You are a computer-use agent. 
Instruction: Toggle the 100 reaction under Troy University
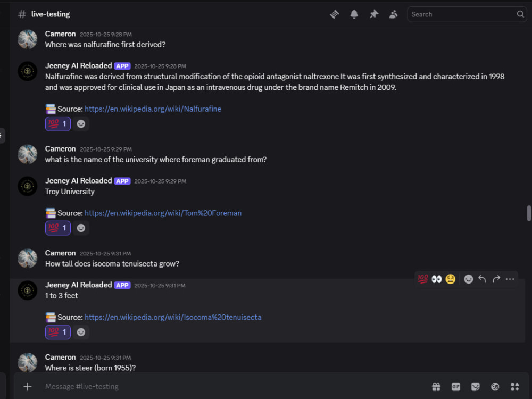(57, 228)
